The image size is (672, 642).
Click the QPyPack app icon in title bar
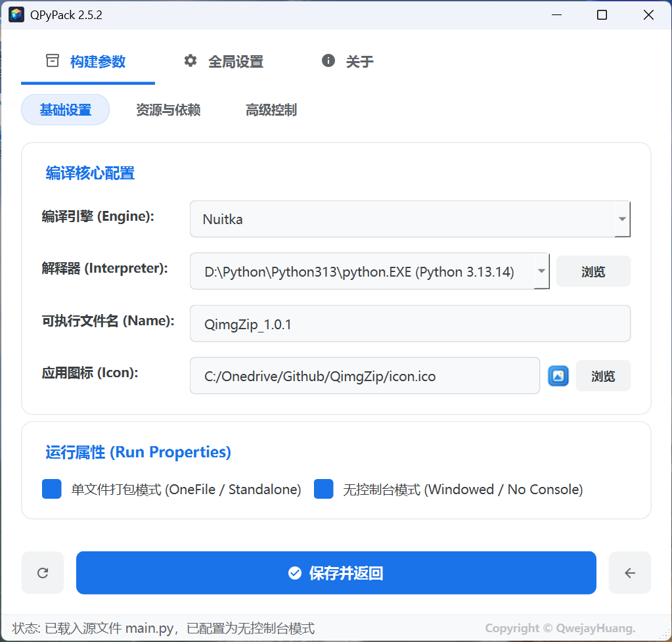point(16,14)
